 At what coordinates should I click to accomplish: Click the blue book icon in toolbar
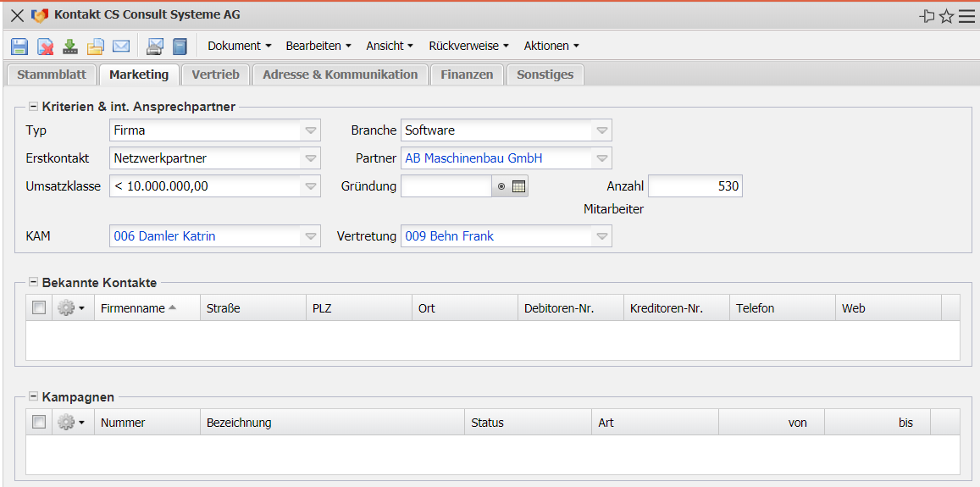(x=180, y=47)
